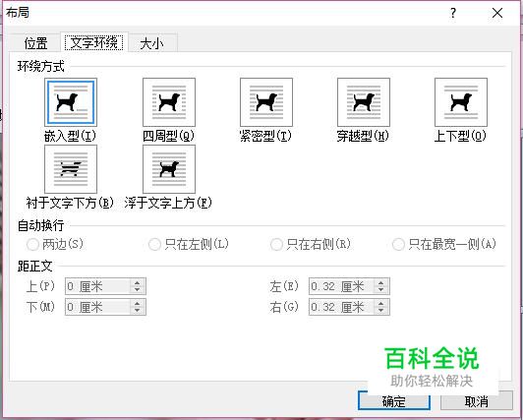Viewport: 523px width, 420px height.
Task: Decrease the 下(M) value with down arrow
Action: coord(137,311)
